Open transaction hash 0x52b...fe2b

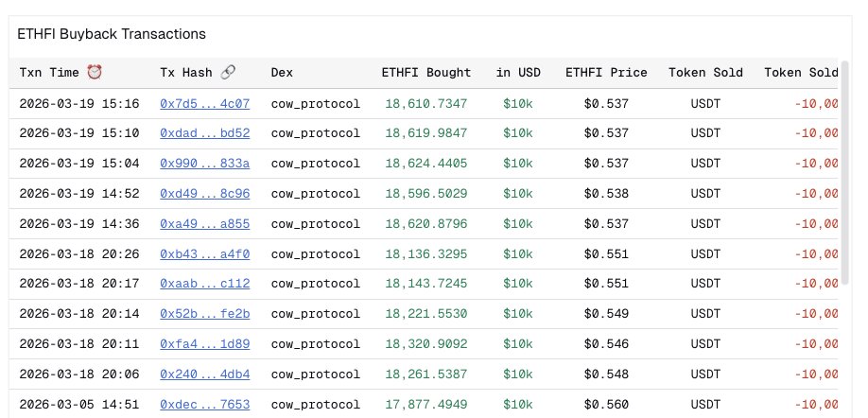point(204,314)
